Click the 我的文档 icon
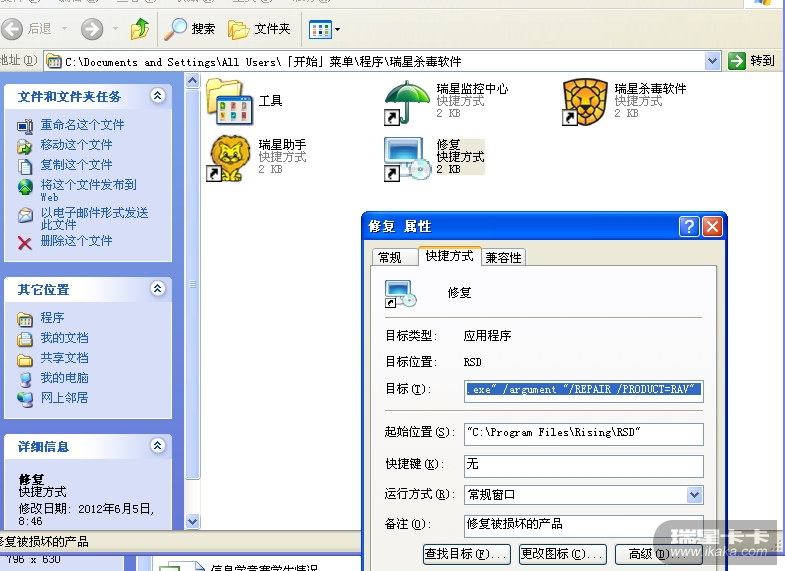The width and height of the screenshot is (785, 571). (x=25, y=339)
